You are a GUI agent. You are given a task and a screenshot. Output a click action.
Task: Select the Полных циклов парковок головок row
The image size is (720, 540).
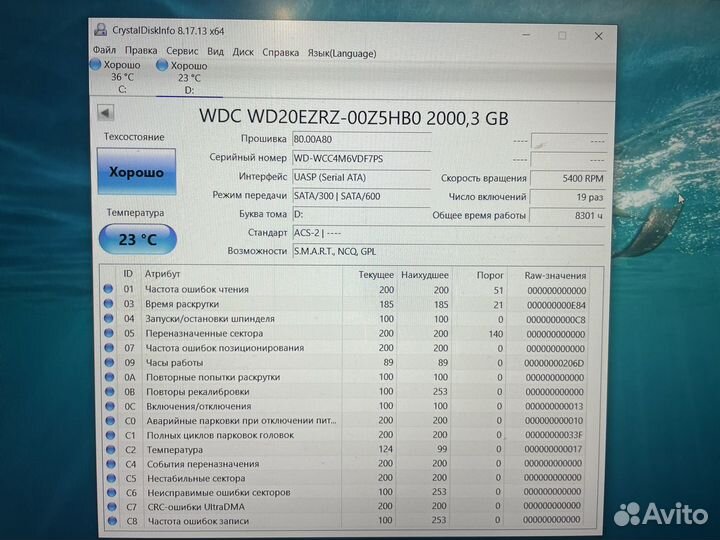pos(345,435)
